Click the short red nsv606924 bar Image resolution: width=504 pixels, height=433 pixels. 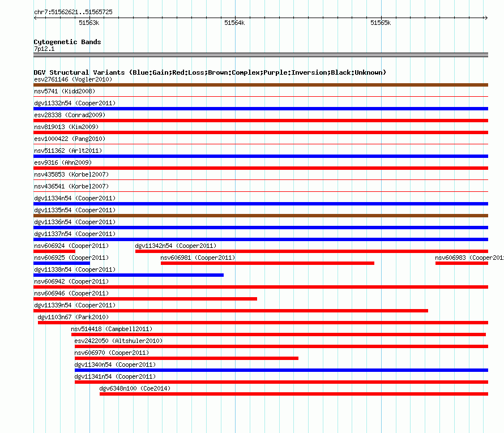point(54,251)
